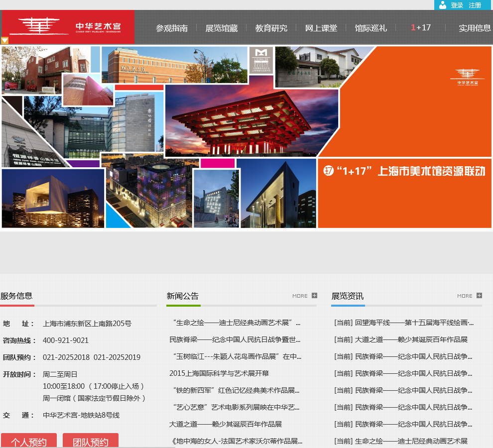Click the Liu Haisu museum logo tile
The width and height of the screenshot is (493, 448).
tap(261, 60)
